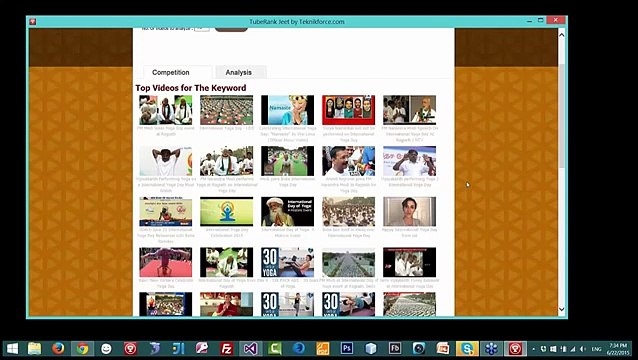The image size is (638, 360).
Task: Open the Fb taskbar icon
Action: pos(395,349)
